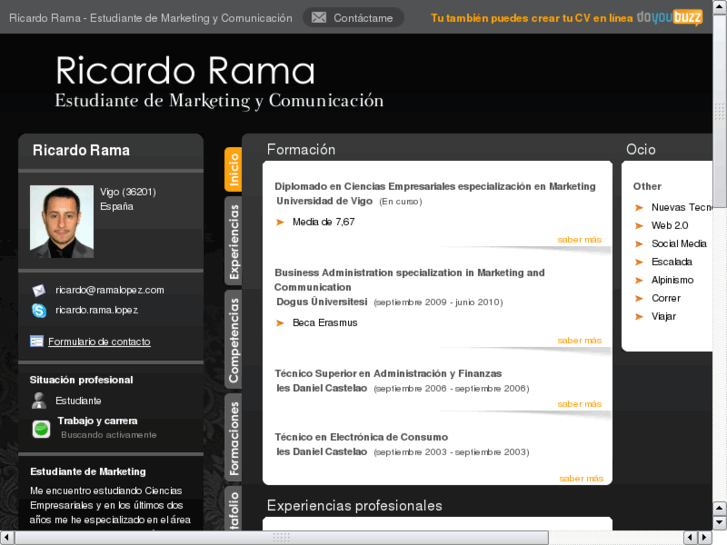Click the Estudiante de Marketing sidebar heading
Image resolution: width=727 pixels, height=545 pixels.
point(88,472)
